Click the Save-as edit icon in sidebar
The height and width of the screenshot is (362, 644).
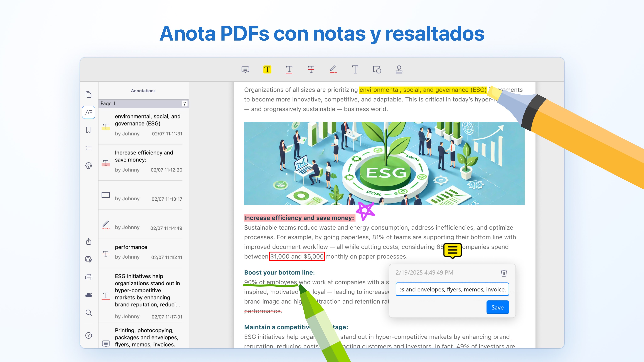click(88, 259)
